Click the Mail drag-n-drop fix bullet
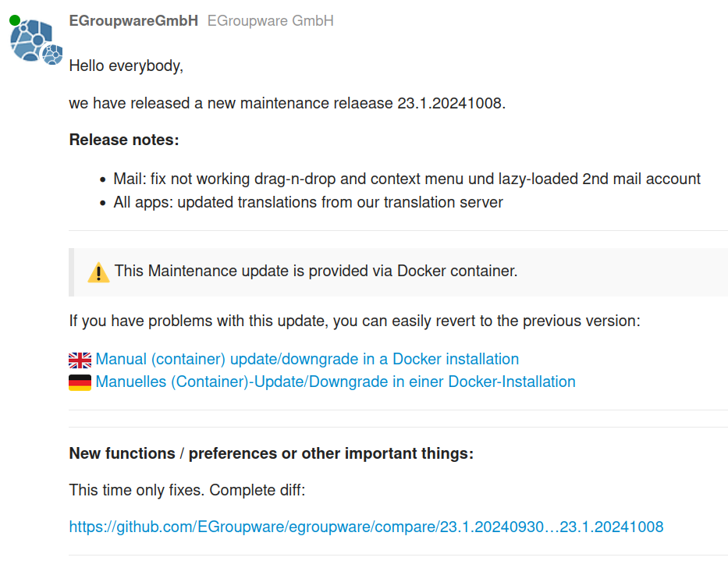This screenshot has height=568, width=728. pos(407,179)
